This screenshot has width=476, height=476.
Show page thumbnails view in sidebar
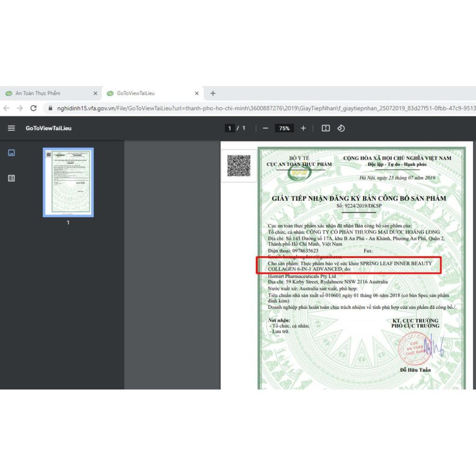[x=11, y=153]
